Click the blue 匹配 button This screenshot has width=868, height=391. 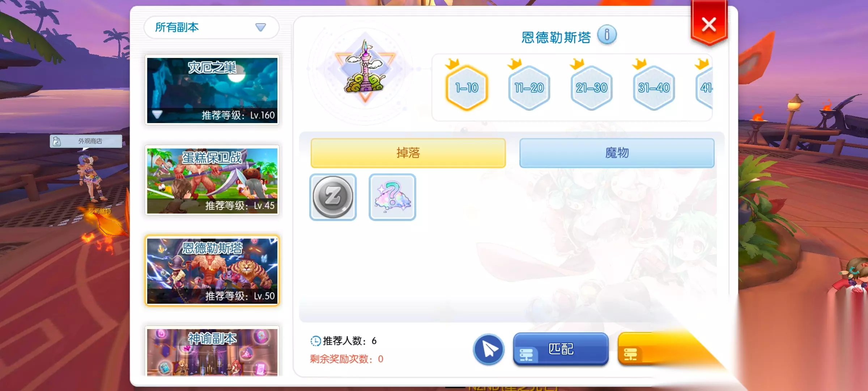[x=561, y=349]
